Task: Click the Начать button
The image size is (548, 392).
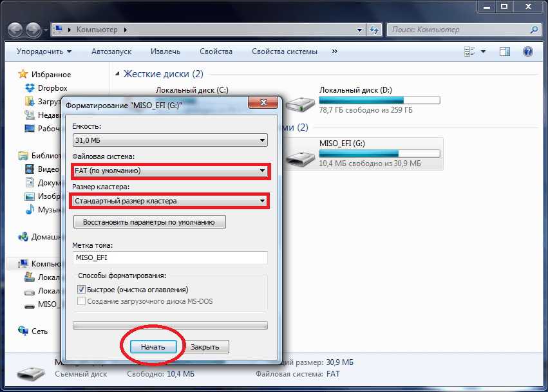Action: pos(153,346)
